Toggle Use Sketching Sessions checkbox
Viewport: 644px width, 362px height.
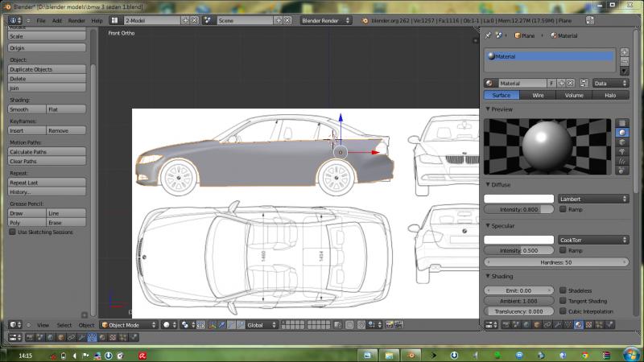point(12,232)
